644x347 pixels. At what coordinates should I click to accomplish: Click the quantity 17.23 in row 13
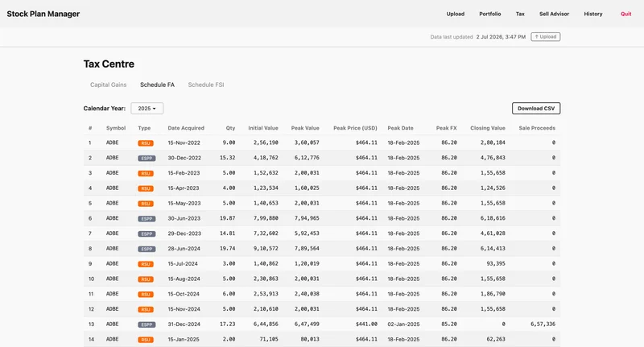coord(228,324)
